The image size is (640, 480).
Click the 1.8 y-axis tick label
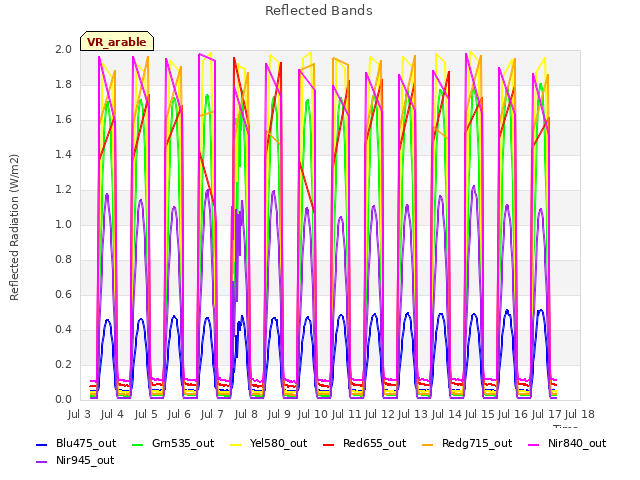pos(64,85)
